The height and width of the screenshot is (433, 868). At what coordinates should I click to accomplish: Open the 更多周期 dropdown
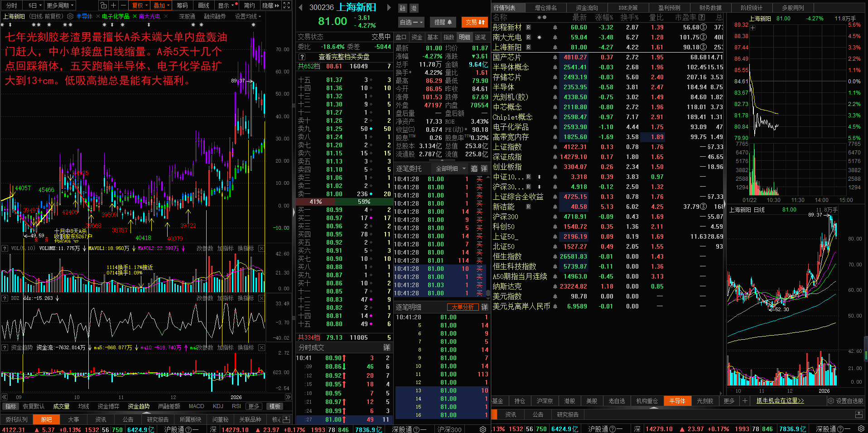[60, 5]
